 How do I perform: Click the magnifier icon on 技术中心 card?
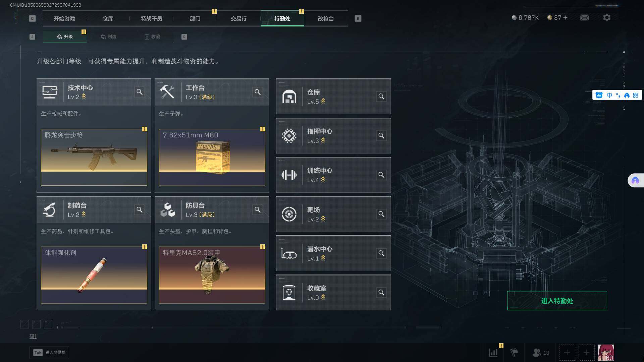click(x=140, y=92)
